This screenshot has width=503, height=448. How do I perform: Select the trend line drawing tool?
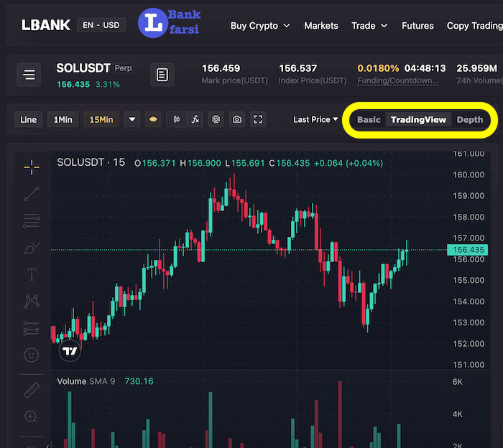pyautogui.click(x=31, y=193)
